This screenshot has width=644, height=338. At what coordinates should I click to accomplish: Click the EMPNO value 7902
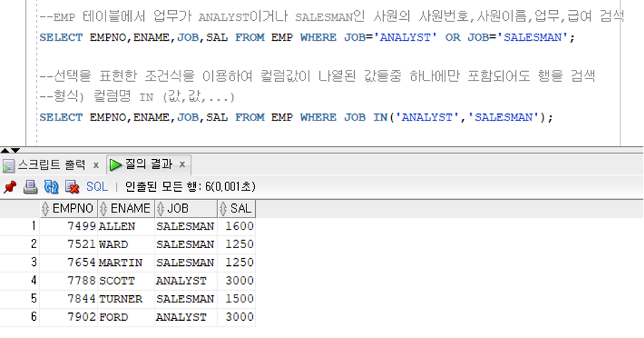pos(68,317)
